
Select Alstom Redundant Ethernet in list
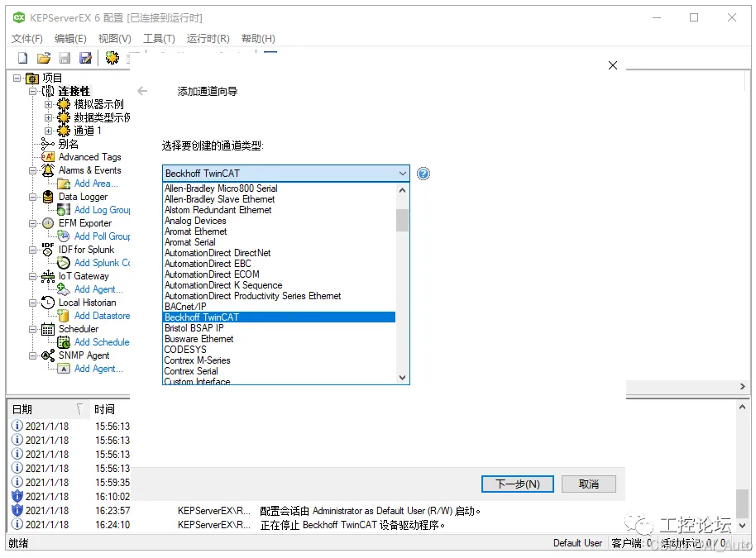tap(280, 210)
